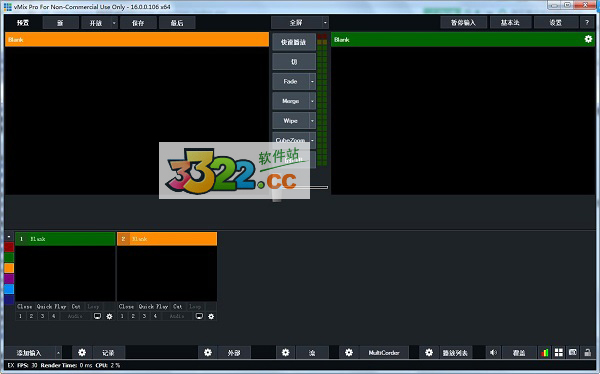
Task: Click the 保存 menu button
Action: [x=138, y=23]
